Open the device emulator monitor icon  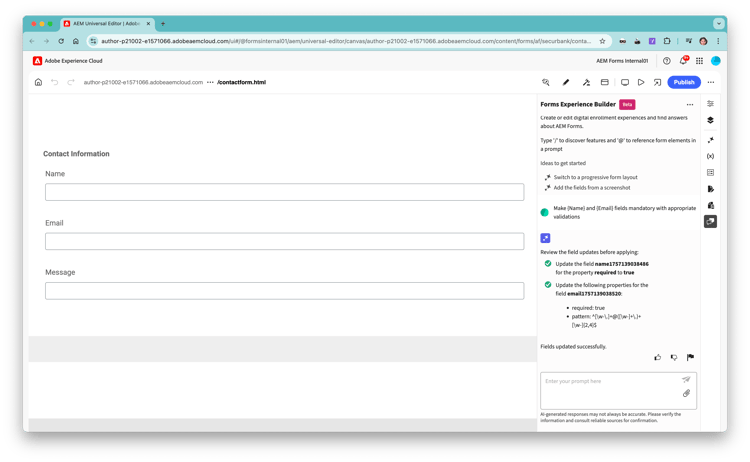(x=625, y=82)
